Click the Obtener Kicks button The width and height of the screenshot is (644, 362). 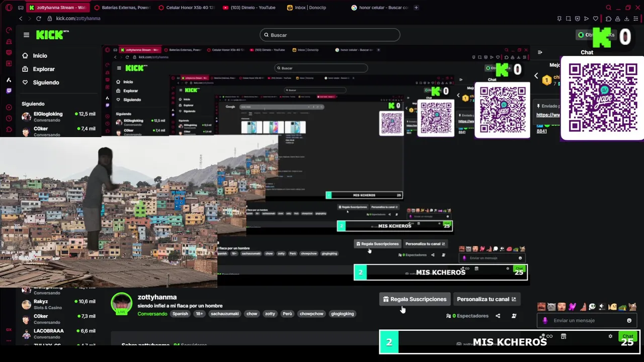click(596, 35)
